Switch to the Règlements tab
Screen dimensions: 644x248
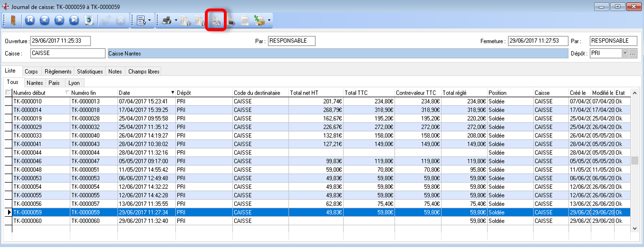[x=59, y=71]
